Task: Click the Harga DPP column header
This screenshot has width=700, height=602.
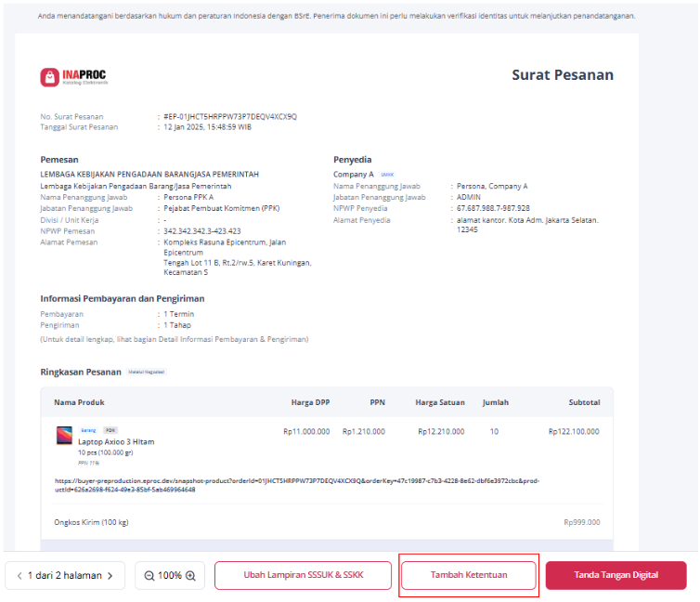Action: (x=310, y=403)
